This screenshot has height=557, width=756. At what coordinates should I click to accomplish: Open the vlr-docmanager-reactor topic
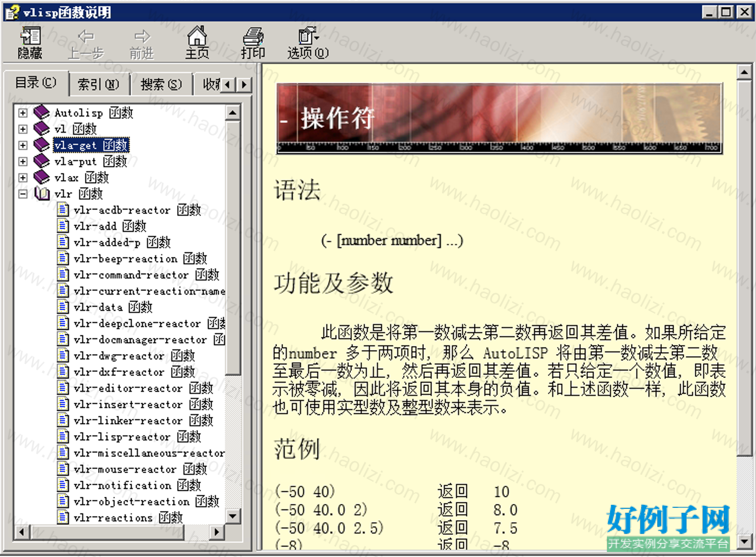pos(149,339)
